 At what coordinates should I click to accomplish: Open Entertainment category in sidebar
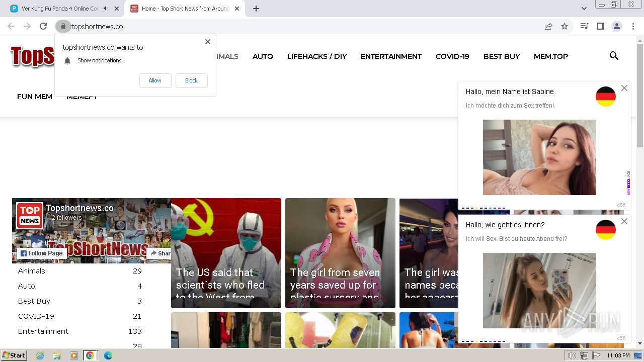pyautogui.click(x=43, y=331)
